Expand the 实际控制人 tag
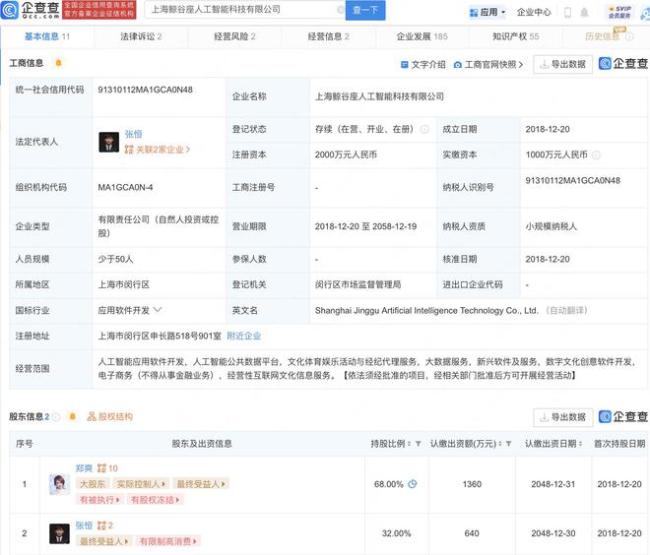Image resolution: width=650 pixels, height=555 pixels. (141, 484)
